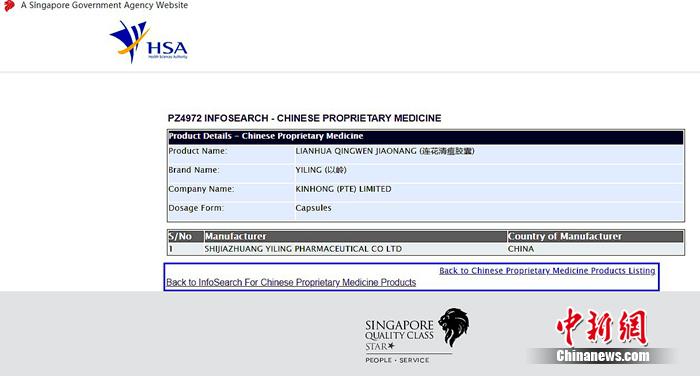The image size is (700, 376).
Task: Open Back to Chinese Proprietary Medicine Products Listing
Action: tap(547, 271)
